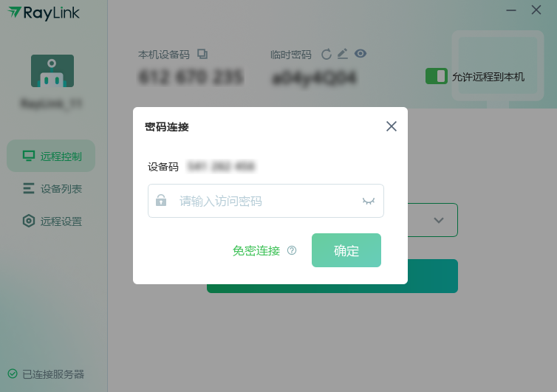The width and height of the screenshot is (557, 392).
Task: Click the 免密连接 help question mark
Action: coord(292,250)
